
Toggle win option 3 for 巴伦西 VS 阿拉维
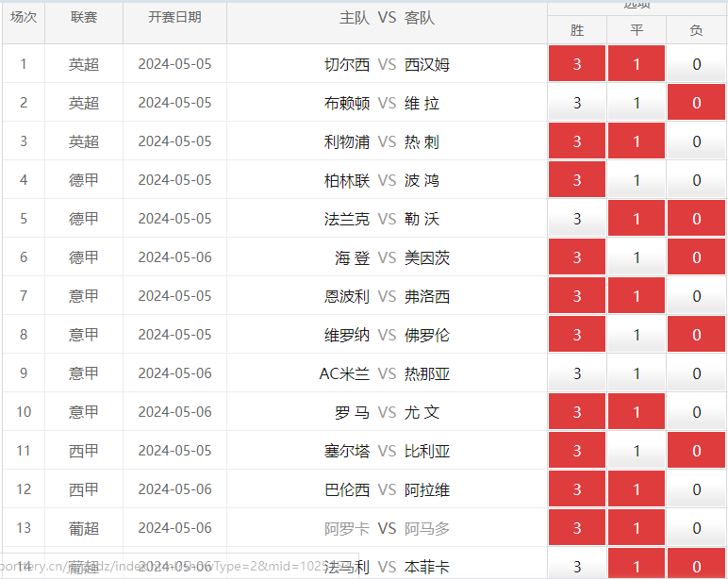coord(576,488)
